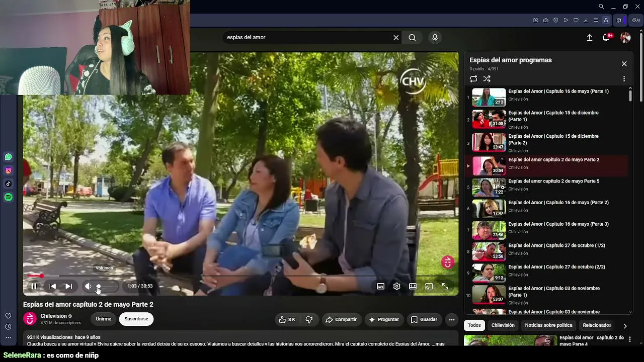Image resolution: width=644 pixels, height=362 pixels.
Task: Switch to theater mode view
Action: click(413, 286)
